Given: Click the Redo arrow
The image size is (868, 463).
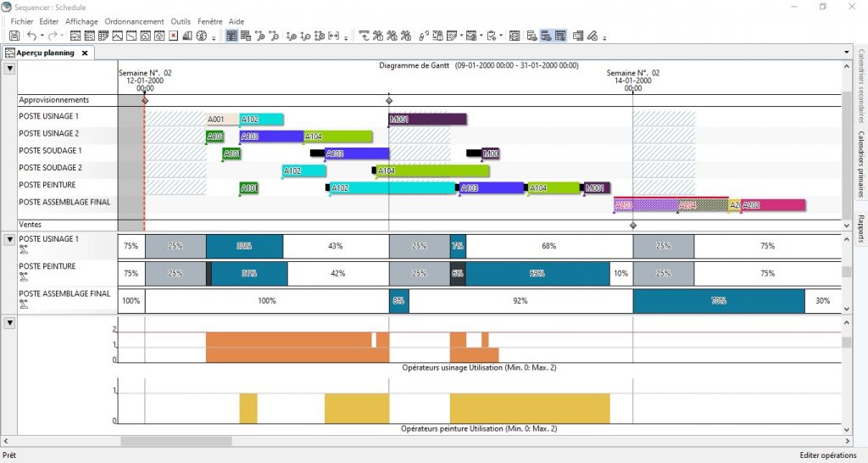Looking at the screenshot, I should point(53,36).
